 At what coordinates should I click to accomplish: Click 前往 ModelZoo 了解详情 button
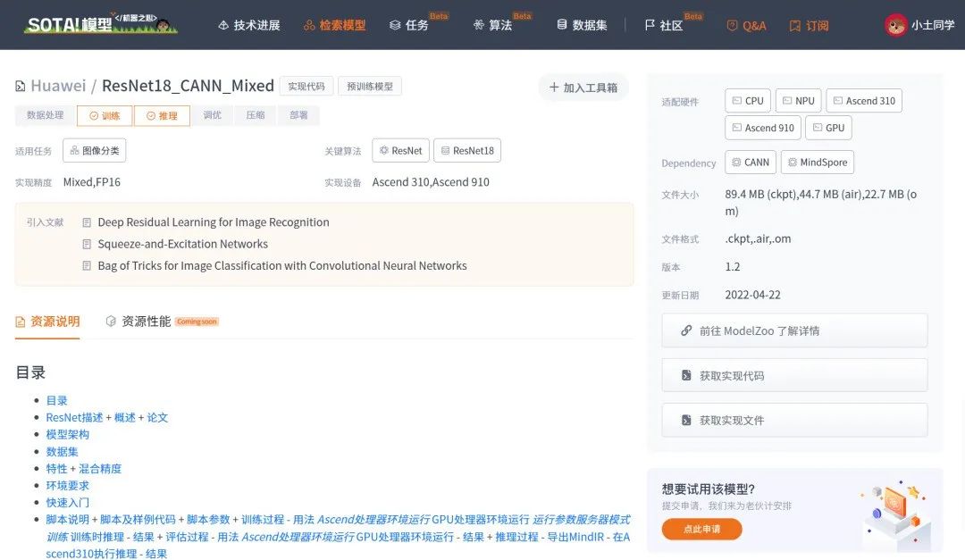pos(794,331)
